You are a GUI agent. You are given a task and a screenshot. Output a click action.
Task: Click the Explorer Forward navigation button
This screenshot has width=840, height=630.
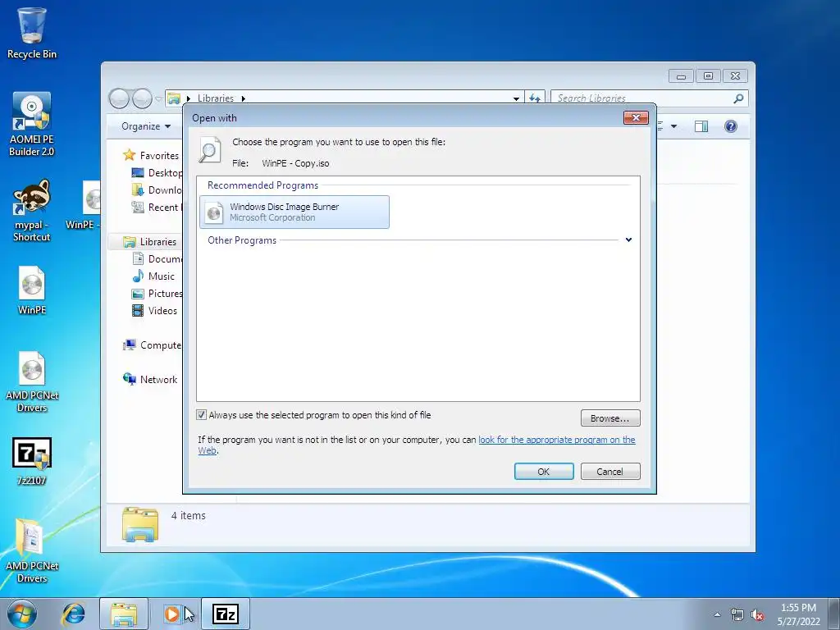point(142,98)
